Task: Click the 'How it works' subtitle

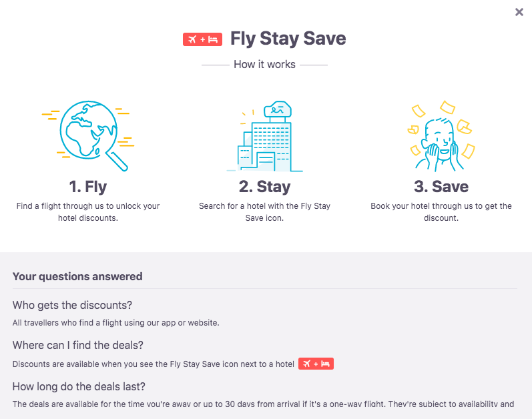Action: (264, 65)
